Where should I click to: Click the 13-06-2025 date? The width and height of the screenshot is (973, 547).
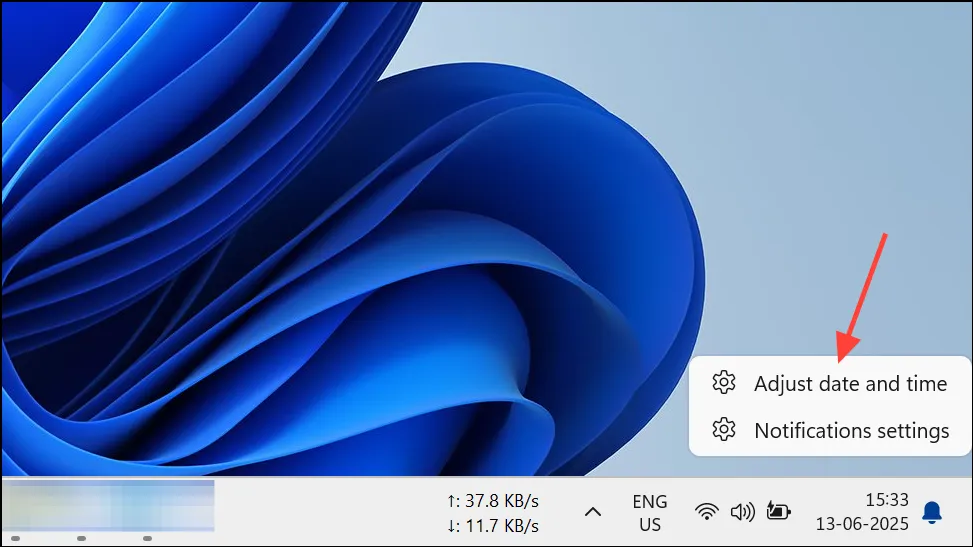862,524
